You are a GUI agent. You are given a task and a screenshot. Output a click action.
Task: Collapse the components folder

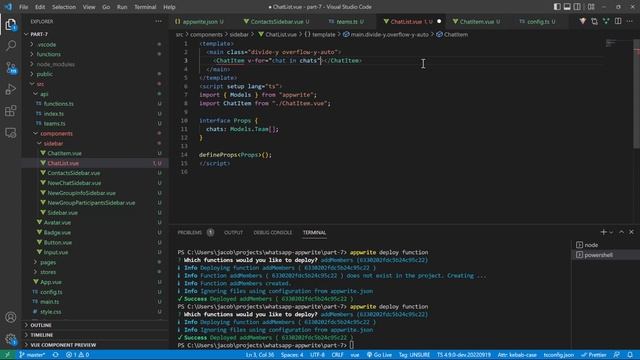click(x=95, y=133)
